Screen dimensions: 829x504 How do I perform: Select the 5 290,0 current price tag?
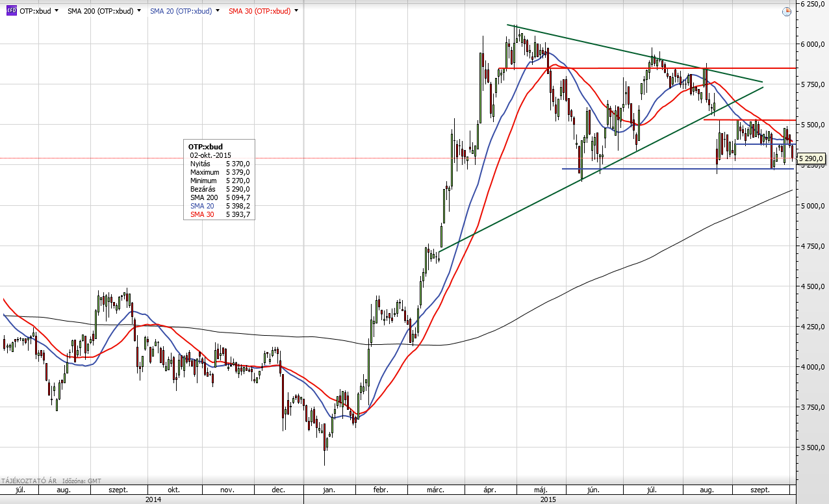point(811,158)
